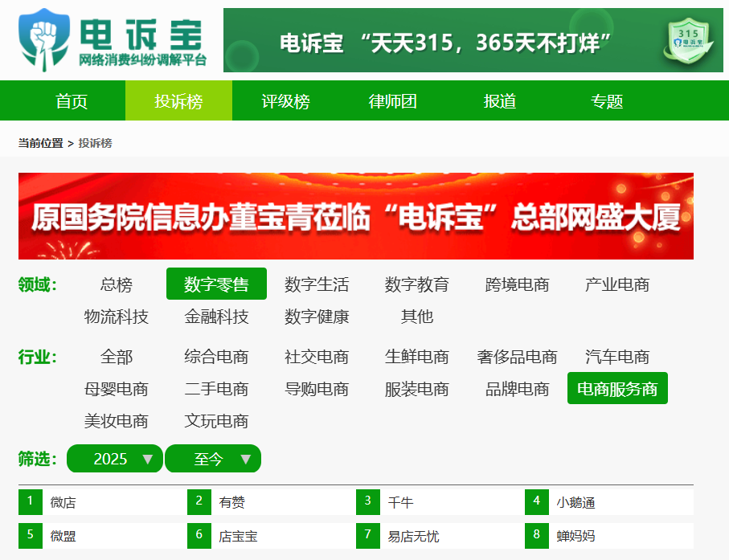Viewport: 729px width, 560px height.
Task: Open the 专题 navigation item
Action: pos(606,101)
